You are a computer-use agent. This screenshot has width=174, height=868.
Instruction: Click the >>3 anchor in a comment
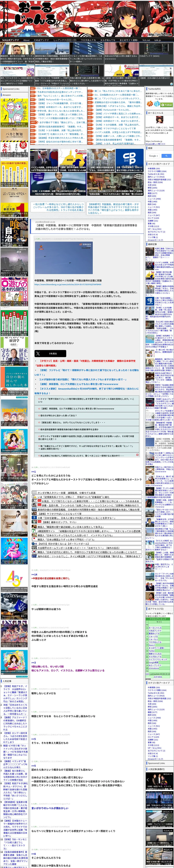[33, 662]
